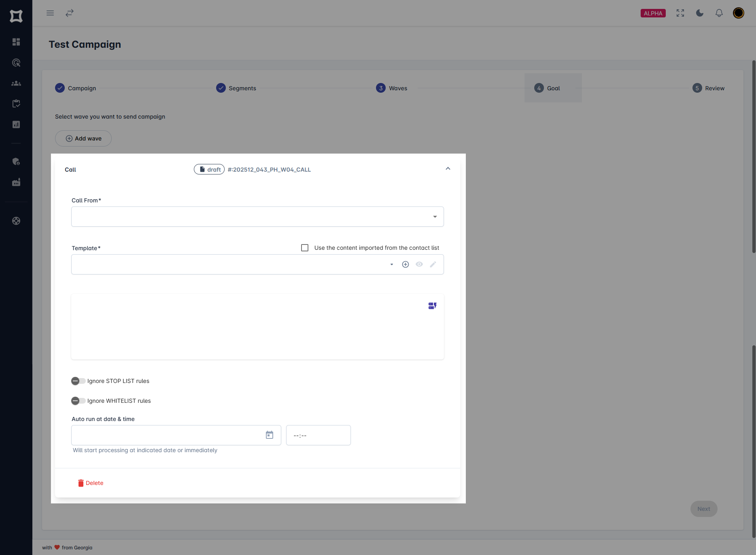Switch to the Review step

[708, 88]
